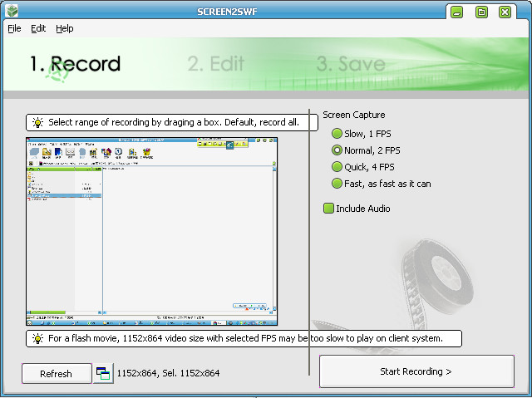This screenshot has width=532, height=398.
Task: Click the 'Screen Capture' heading
Action: (x=354, y=115)
